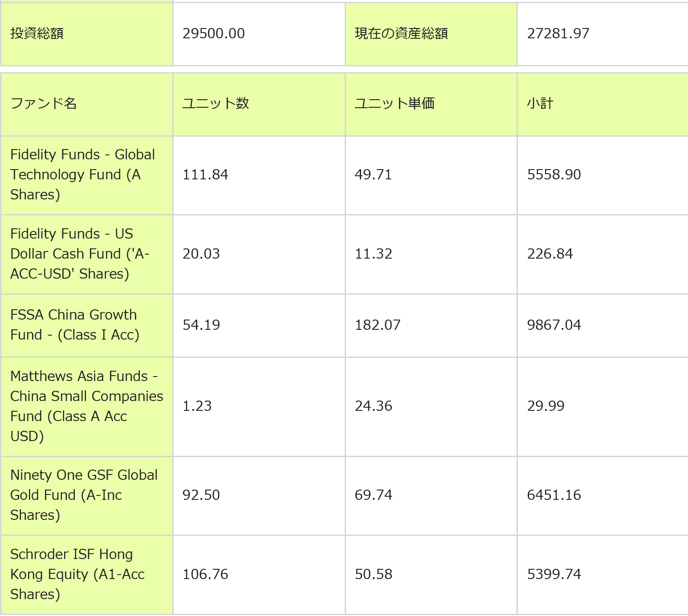Click the ユニット単価 column header
Screen dimensions: 688x616
click(x=395, y=104)
